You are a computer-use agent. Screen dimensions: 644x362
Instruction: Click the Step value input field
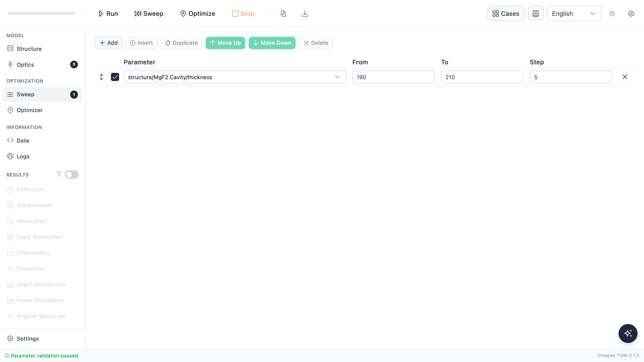(571, 77)
